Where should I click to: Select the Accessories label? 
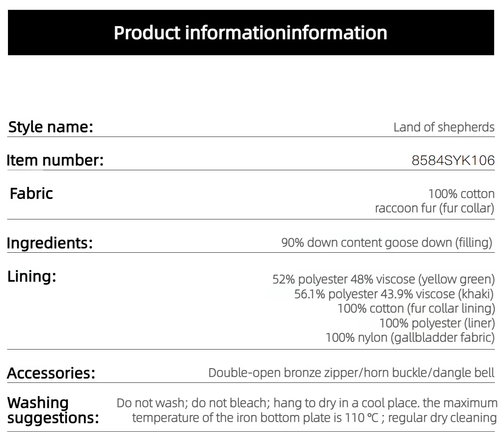(51, 373)
